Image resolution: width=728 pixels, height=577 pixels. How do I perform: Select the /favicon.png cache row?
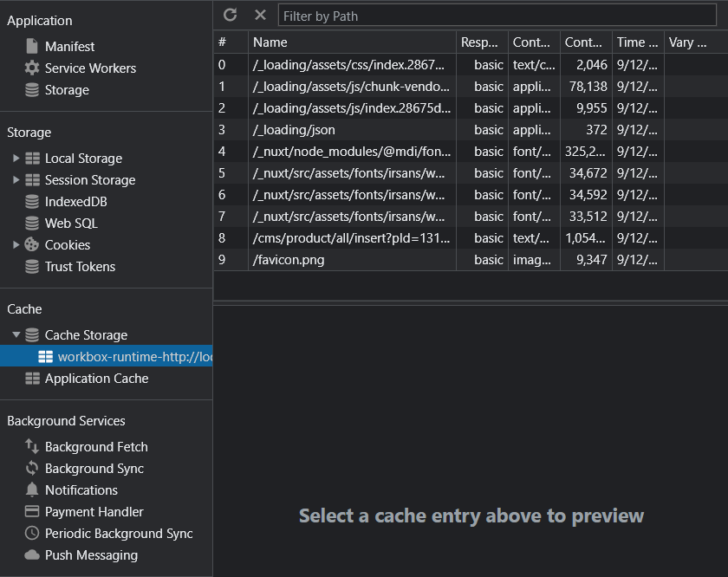(351, 260)
